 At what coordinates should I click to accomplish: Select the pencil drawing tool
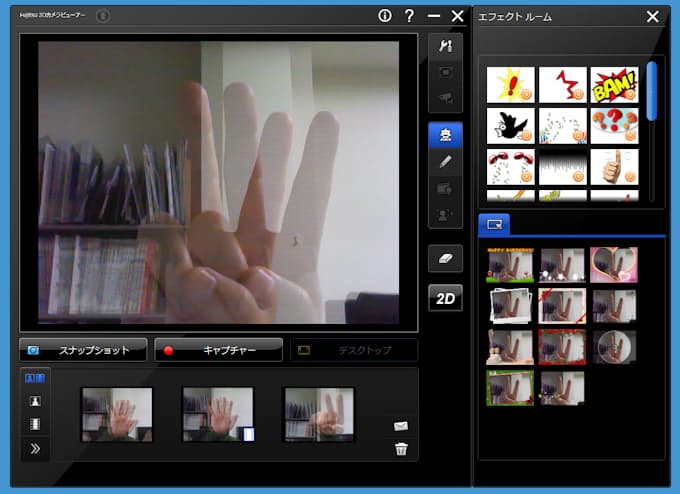pos(445,161)
